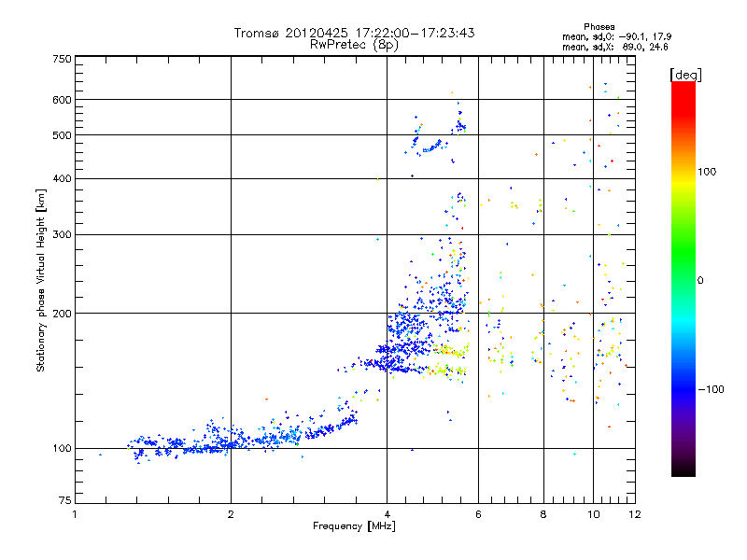This screenshot has height=560, width=747.
Task: Click the colorbar tick label '100'
Action: coord(707,172)
